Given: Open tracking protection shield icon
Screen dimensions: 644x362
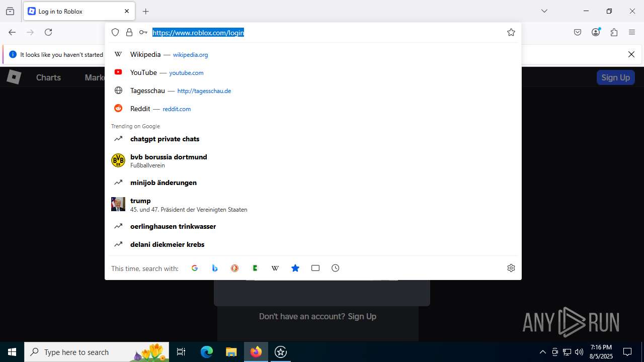Looking at the screenshot, I should [115, 32].
